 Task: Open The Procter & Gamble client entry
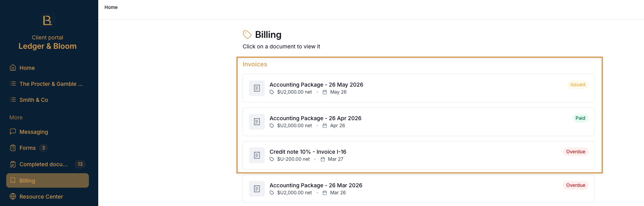pyautogui.click(x=48, y=83)
